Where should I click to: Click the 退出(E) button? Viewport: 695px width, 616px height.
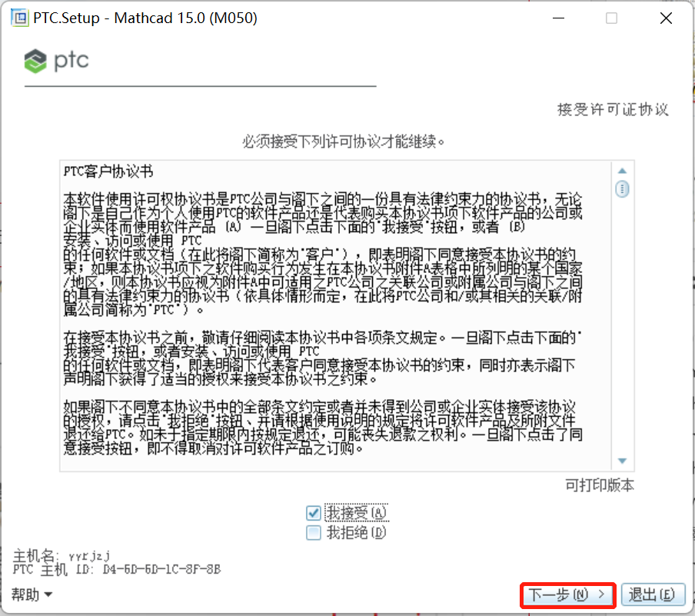[653, 594]
